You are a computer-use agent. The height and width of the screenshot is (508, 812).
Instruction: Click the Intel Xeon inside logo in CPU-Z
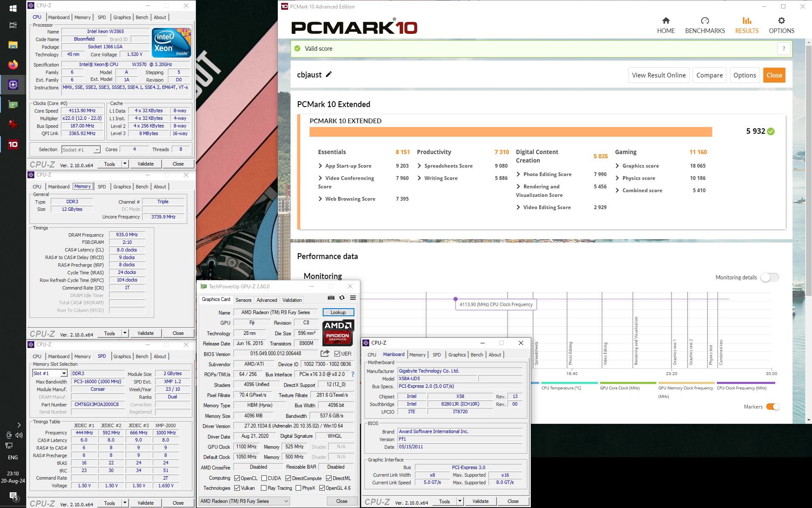pos(171,42)
